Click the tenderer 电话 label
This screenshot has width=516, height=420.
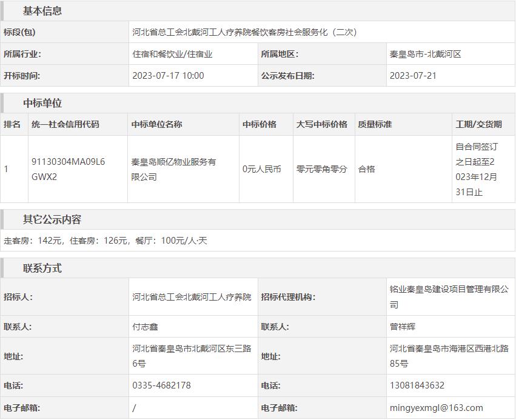13,385
